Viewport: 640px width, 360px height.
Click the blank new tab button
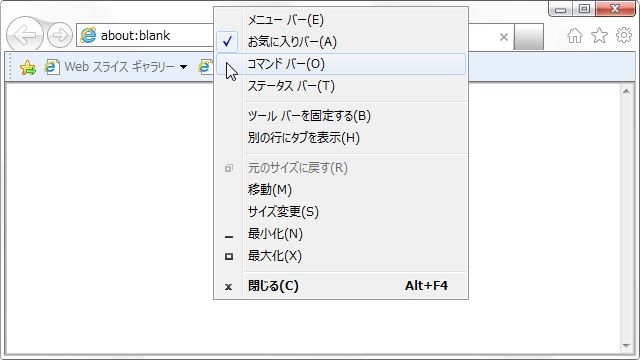tap(529, 37)
